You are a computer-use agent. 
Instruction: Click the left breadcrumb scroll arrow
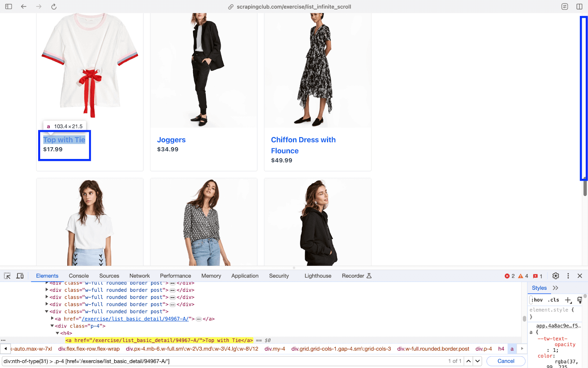6,348
